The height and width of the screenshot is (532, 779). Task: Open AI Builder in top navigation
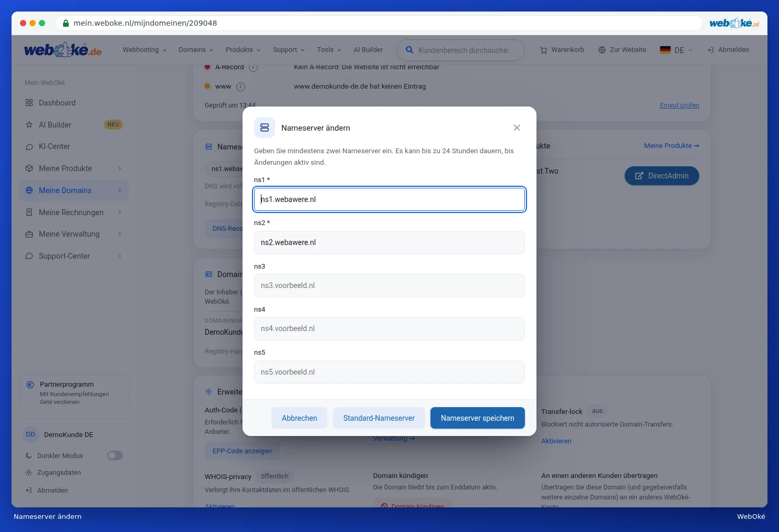click(368, 50)
